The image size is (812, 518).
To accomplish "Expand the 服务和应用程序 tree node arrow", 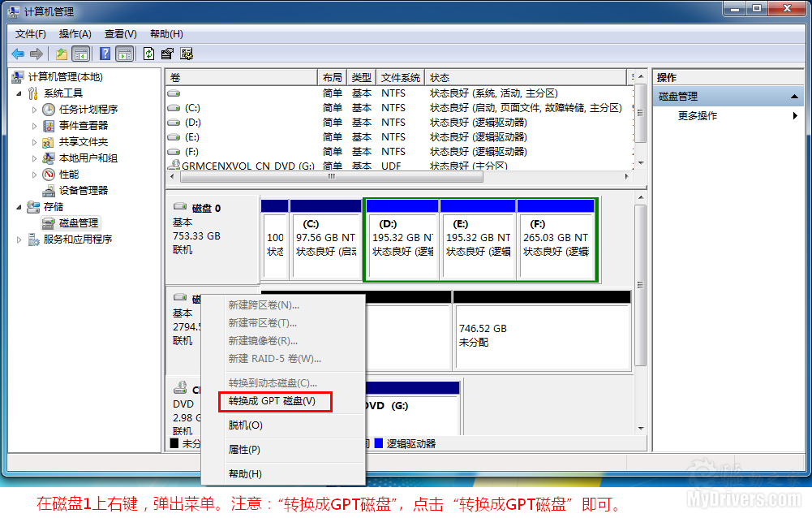I will pos(19,240).
